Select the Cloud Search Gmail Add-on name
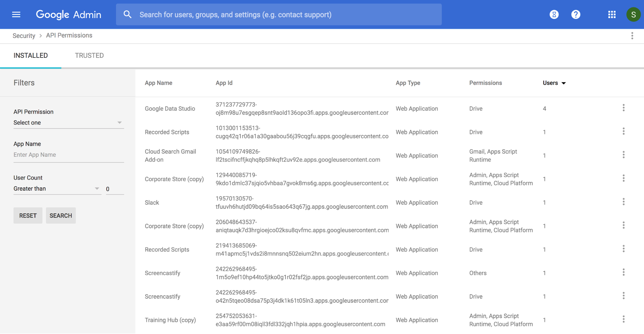The width and height of the screenshot is (644, 334). tap(170, 155)
